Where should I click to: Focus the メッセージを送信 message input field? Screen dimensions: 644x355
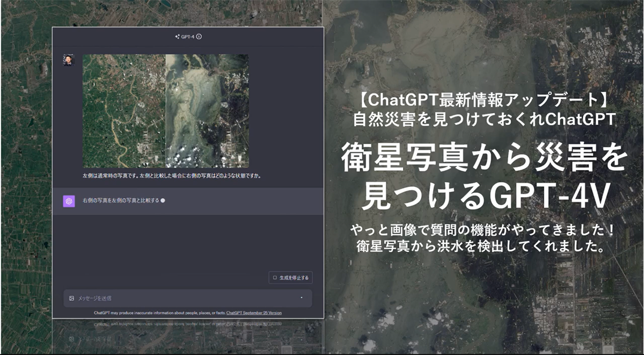(x=188, y=298)
